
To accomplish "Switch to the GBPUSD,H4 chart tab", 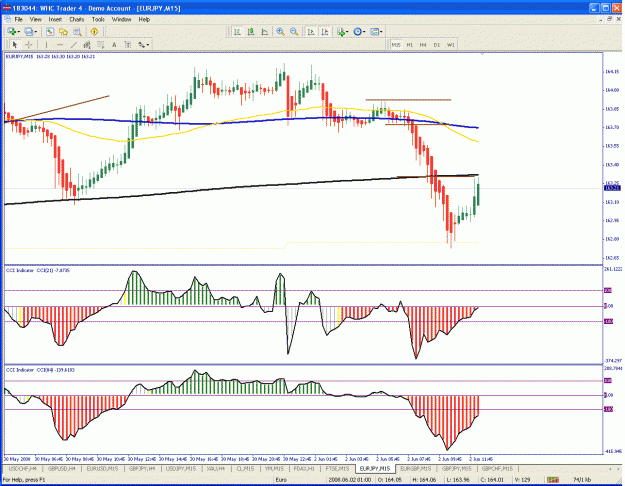I will click(62, 468).
